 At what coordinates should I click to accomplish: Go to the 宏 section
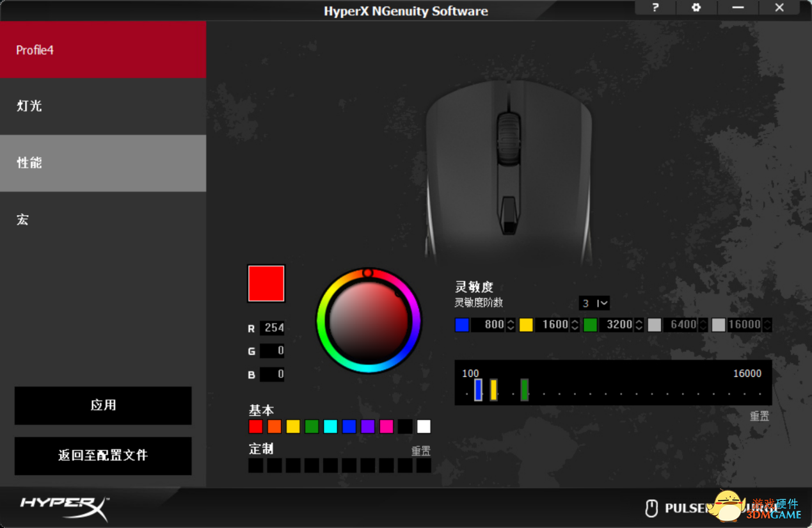(x=103, y=220)
